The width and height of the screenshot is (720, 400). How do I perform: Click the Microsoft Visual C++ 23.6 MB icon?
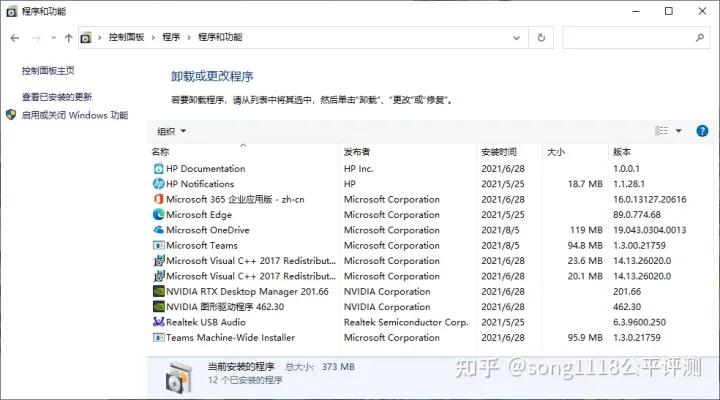(x=158, y=260)
